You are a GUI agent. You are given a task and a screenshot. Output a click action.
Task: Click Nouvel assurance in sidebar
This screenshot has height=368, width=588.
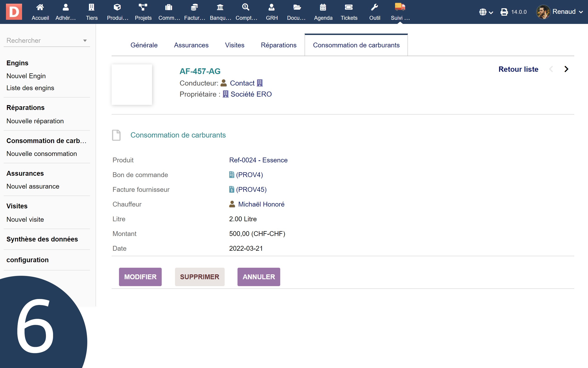33,186
